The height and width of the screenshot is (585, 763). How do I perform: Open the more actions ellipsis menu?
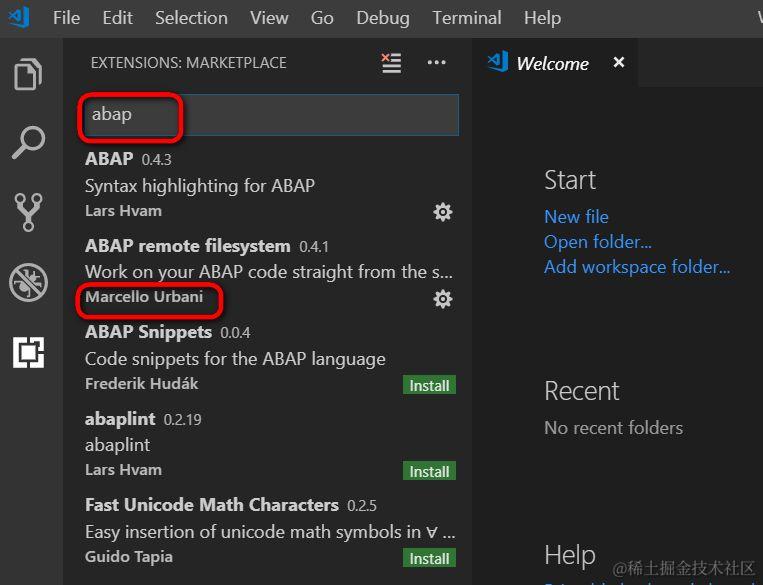436,62
